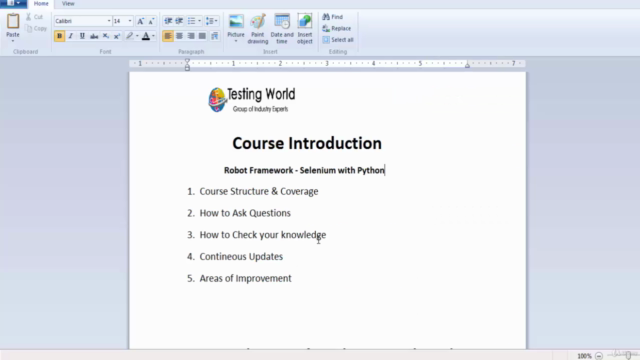Click 'How to Check your knowledge' item
The height and width of the screenshot is (360, 640).
click(262, 235)
